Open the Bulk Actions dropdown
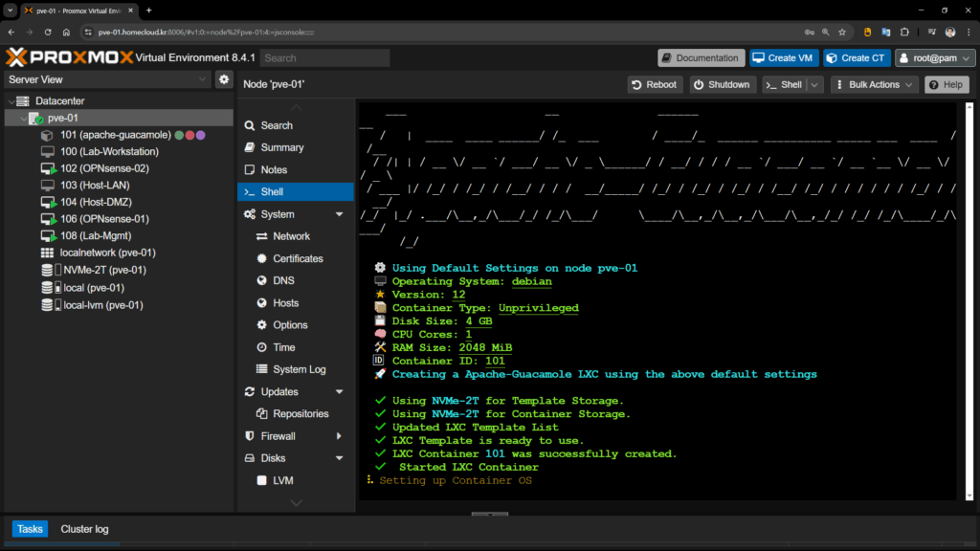This screenshot has width=980, height=551. (874, 84)
